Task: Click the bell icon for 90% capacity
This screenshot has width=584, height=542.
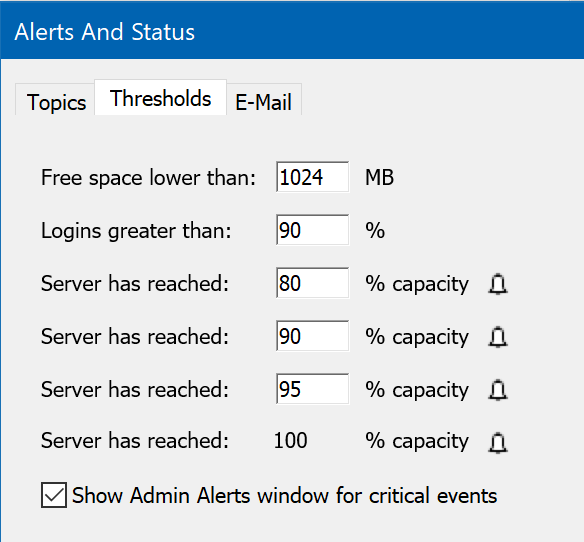Action: (498, 337)
